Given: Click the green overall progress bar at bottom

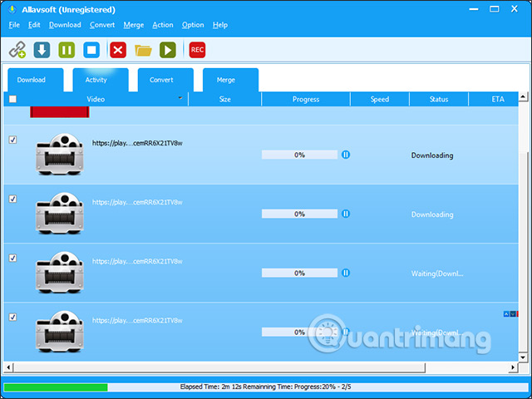Looking at the screenshot, I should tap(56, 387).
